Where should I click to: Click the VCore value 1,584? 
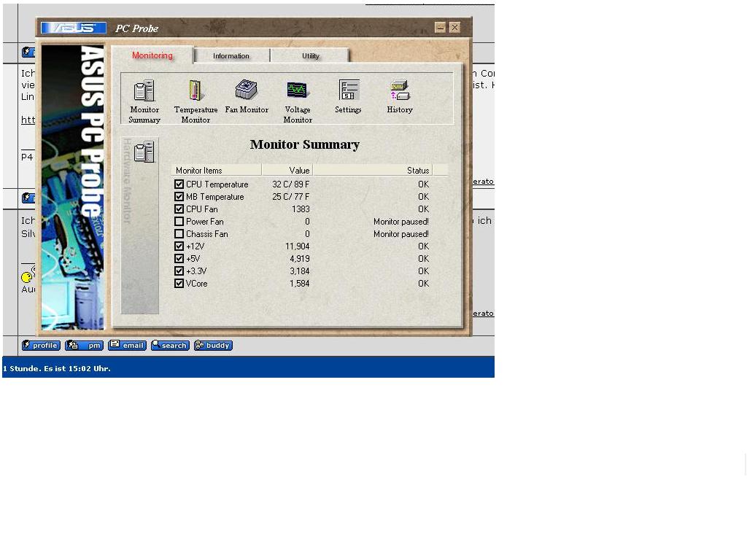coord(300,284)
